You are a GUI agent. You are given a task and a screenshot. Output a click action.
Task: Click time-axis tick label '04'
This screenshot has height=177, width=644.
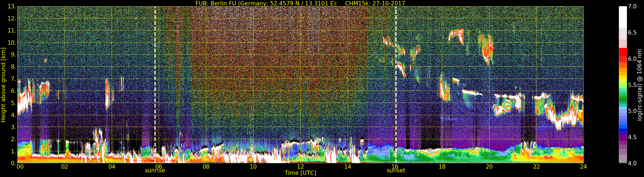point(112,166)
